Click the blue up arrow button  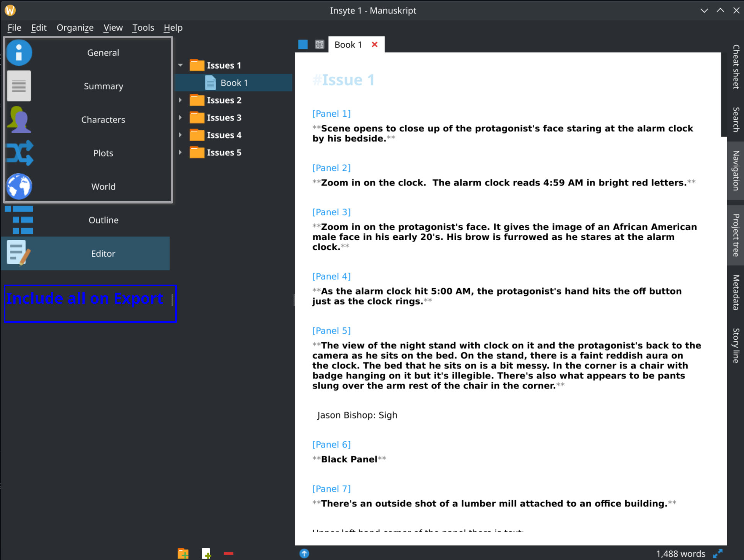(304, 553)
